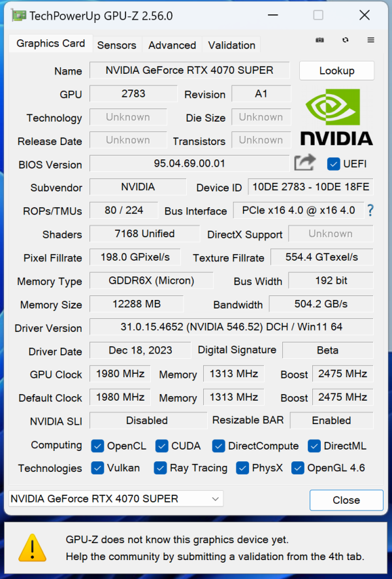The width and height of the screenshot is (392, 579).
Task: Click the question mark beside Bus Interface
Action: click(370, 210)
